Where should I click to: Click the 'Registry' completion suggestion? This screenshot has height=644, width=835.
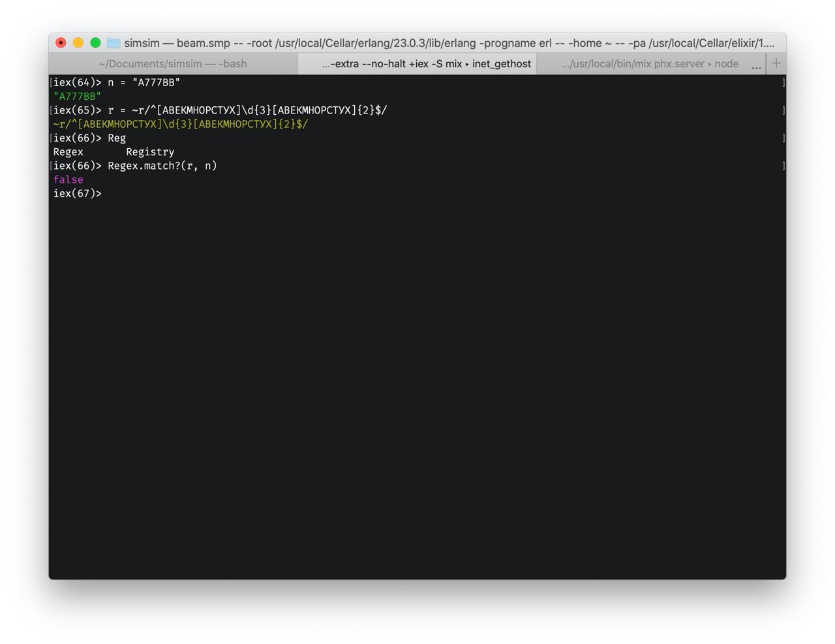(x=150, y=152)
